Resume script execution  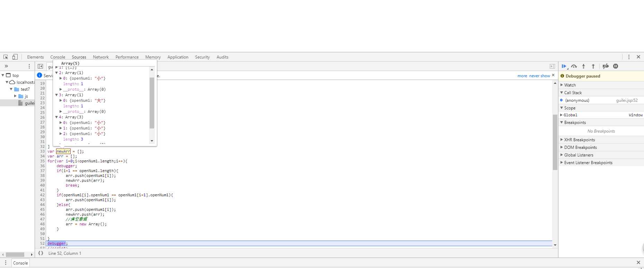[x=564, y=66]
